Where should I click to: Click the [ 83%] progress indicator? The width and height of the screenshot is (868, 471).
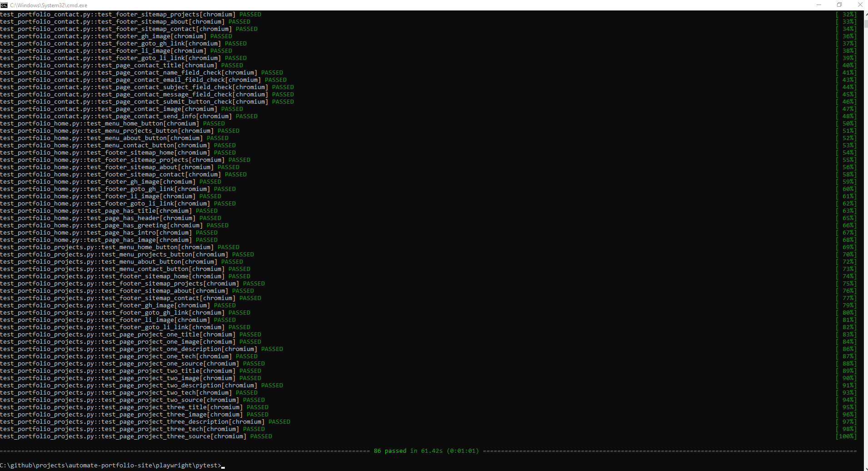coord(846,335)
